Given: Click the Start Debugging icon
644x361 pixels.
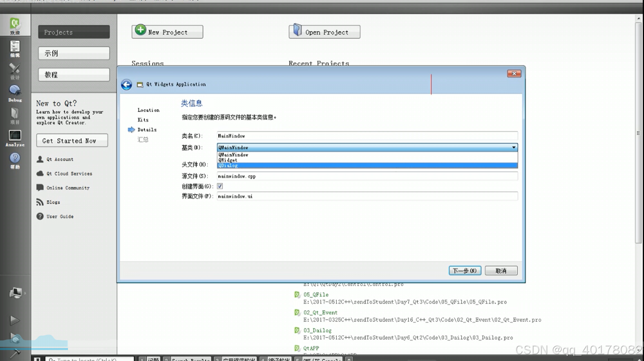Looking at the screenshot, I should pyautogui.click(x=15, y=338).
